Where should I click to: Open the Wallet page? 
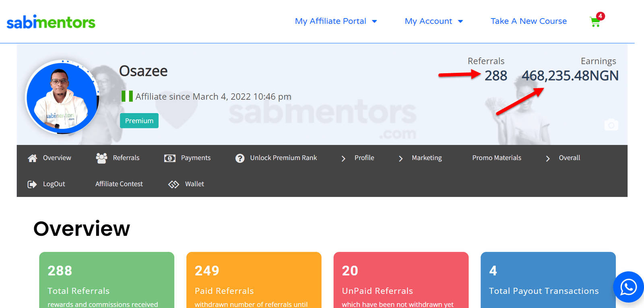(194, 184)
